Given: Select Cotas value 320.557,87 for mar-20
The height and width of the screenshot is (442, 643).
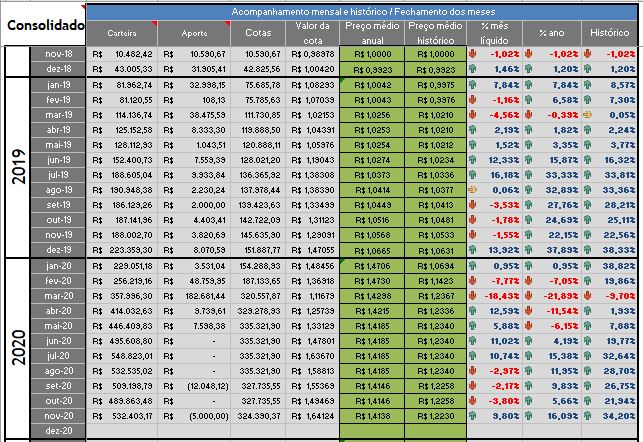Looking at the screenshot, I should coord(258,296).
